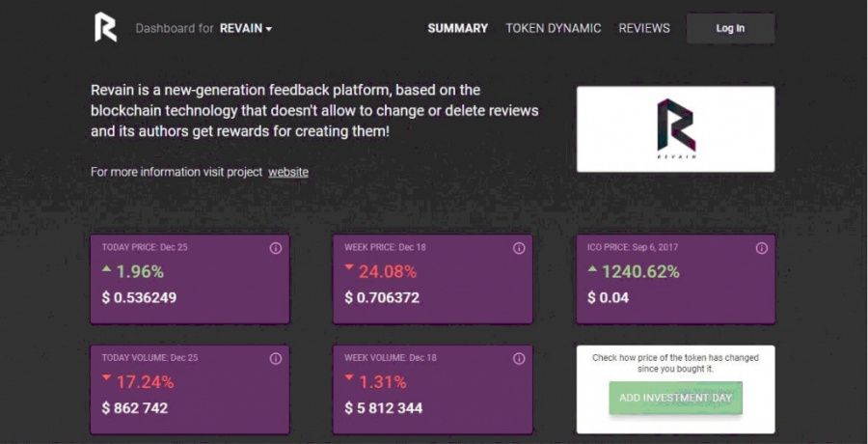Click the 1240.62% ICO price change
Image resolution: width=868 pixels, height=444 pixels.
[640, 271]
